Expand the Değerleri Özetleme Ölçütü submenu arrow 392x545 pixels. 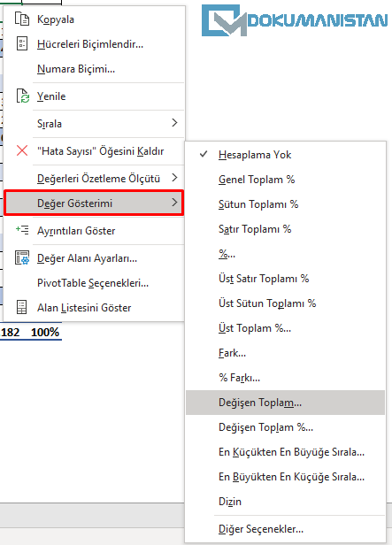click(x=174, y=178)
